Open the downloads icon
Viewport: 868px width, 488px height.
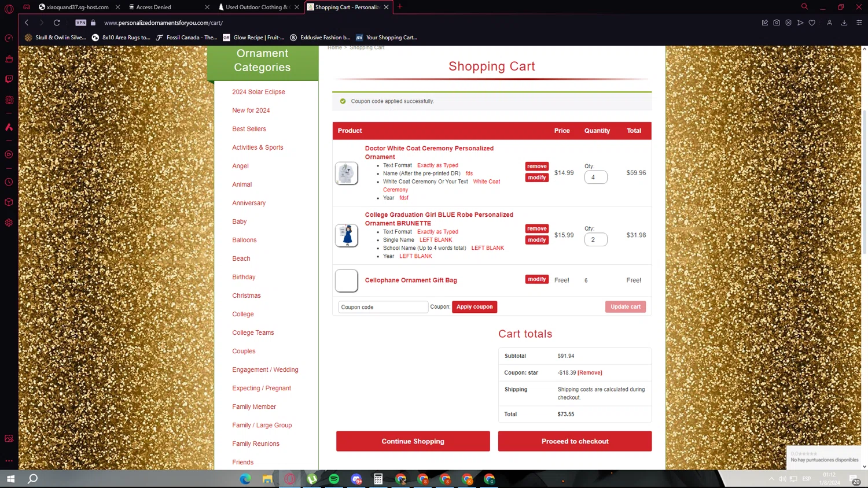pyautogui.click(x=844, y=23)
